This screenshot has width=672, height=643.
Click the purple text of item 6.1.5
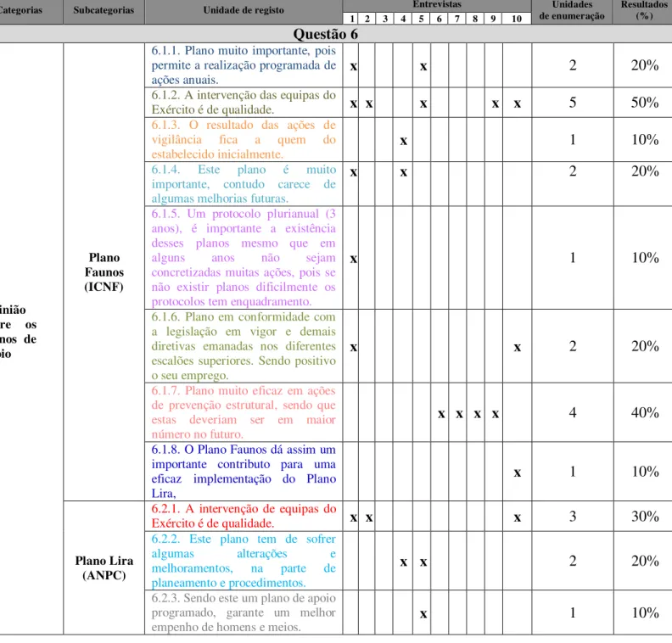(244, 258)
